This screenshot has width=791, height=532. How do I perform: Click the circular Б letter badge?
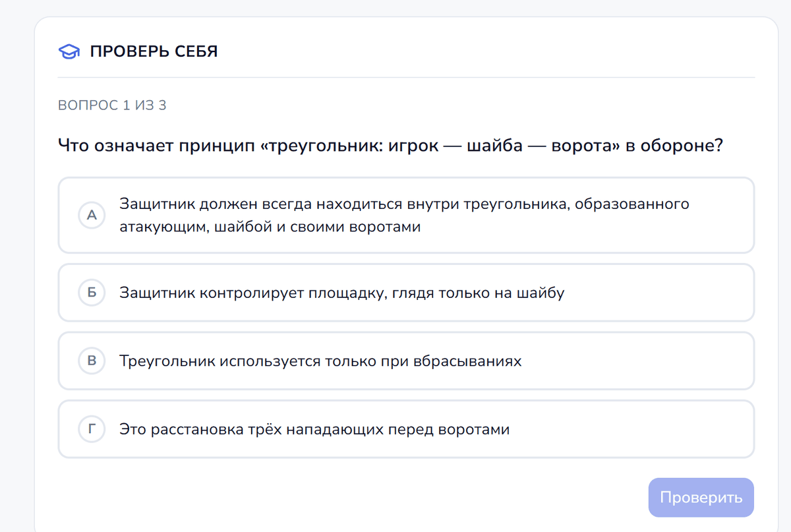[92, 293]
